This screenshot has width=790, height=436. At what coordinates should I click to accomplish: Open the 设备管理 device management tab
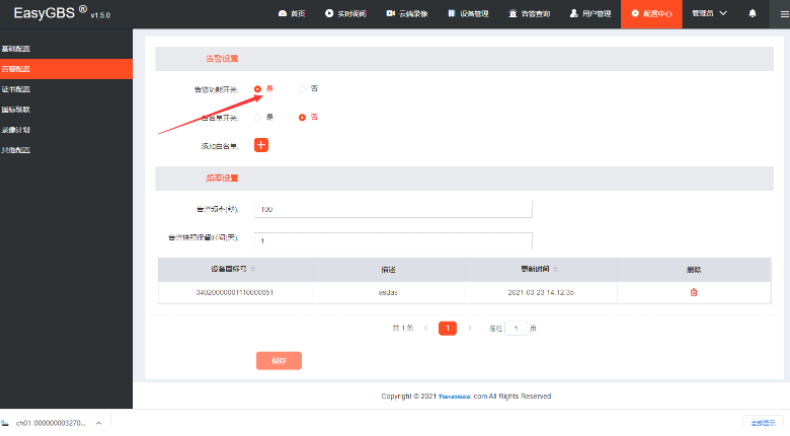click(x=468, y=14)
